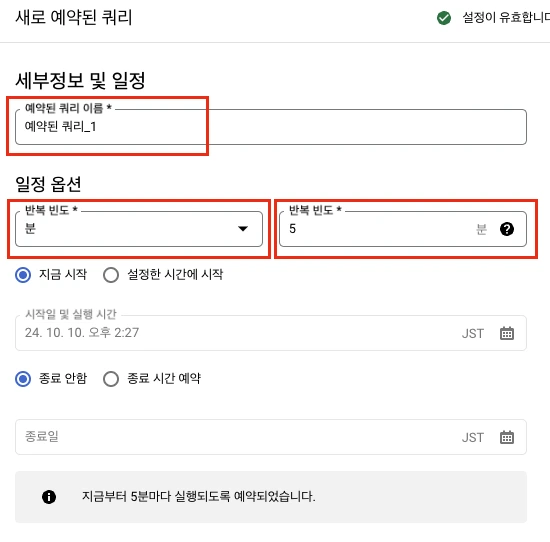Click the dropdown arrow for repeat unit

243,229
